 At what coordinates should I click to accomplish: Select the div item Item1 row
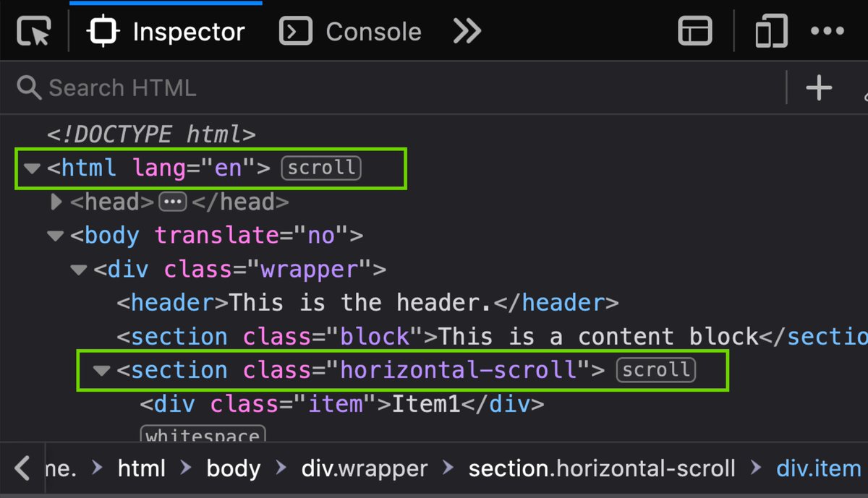(x=341, y=403)
